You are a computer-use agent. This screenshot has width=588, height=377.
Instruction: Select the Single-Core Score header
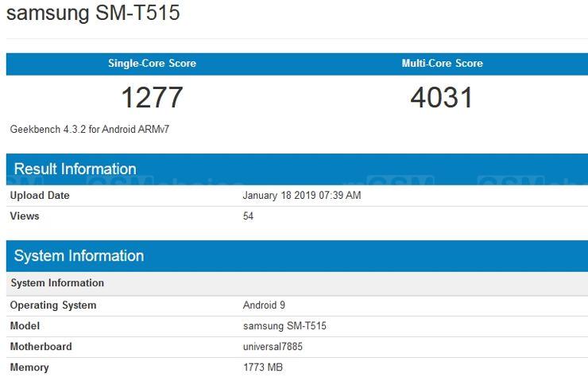pyautogui.click(x=152, y=63)
